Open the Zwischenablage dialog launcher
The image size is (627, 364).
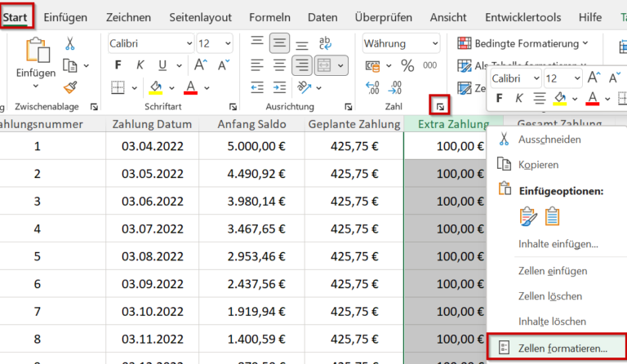(94, 107)
